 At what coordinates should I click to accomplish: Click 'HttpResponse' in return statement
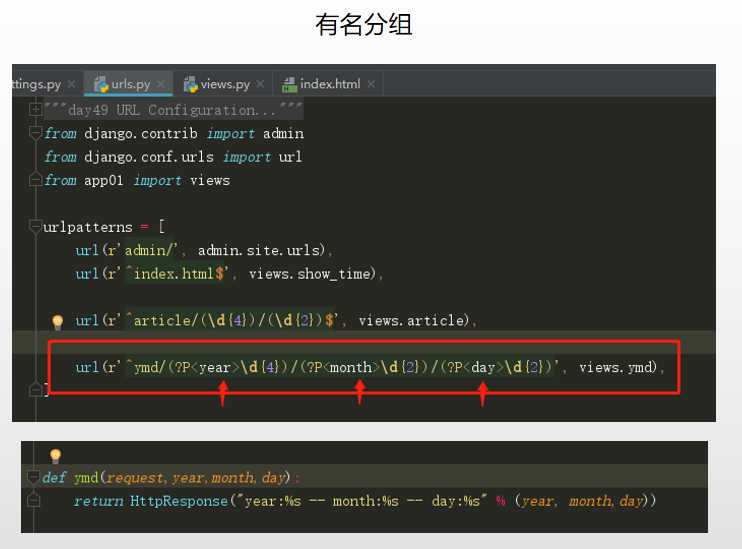(179, 501)
